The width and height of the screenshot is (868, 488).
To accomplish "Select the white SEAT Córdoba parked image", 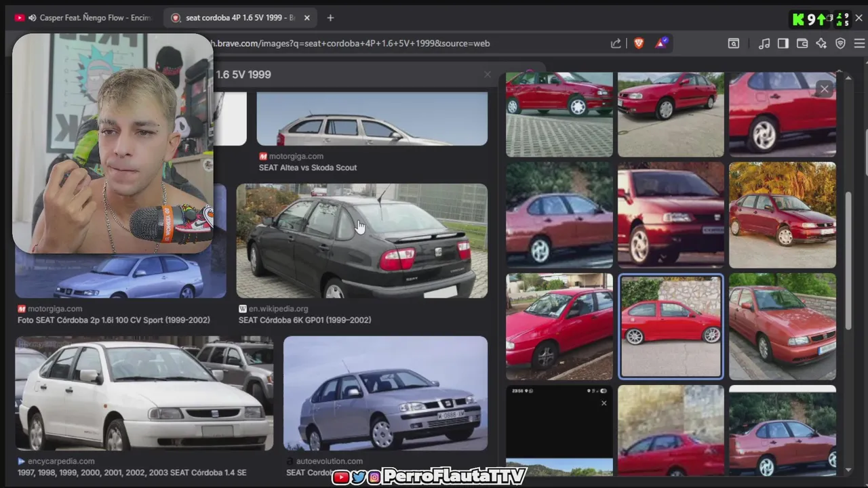I will (x=144, y=393).
